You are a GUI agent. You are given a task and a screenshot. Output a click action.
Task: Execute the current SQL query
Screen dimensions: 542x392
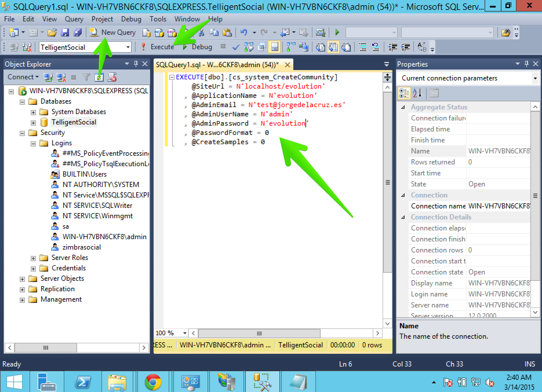[x=158, y=47]
